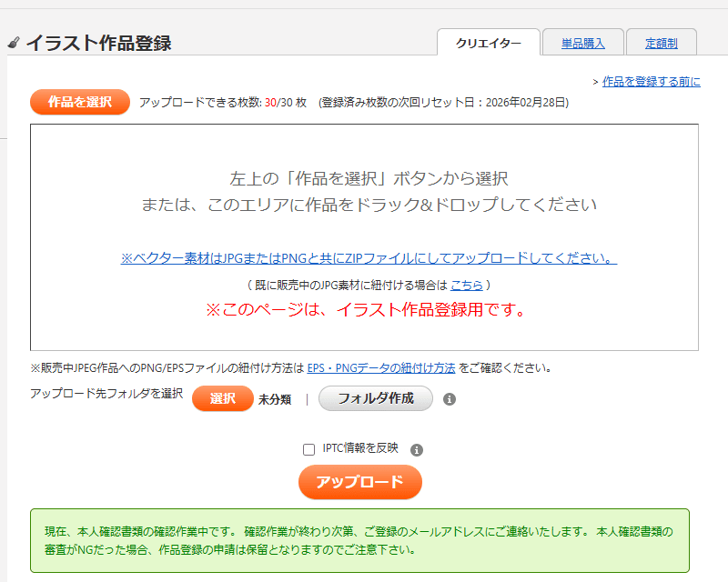This screenshot has height=582, width=728.
Task: Switch to the クリエイター tab
Action: [x=489, y=43]
